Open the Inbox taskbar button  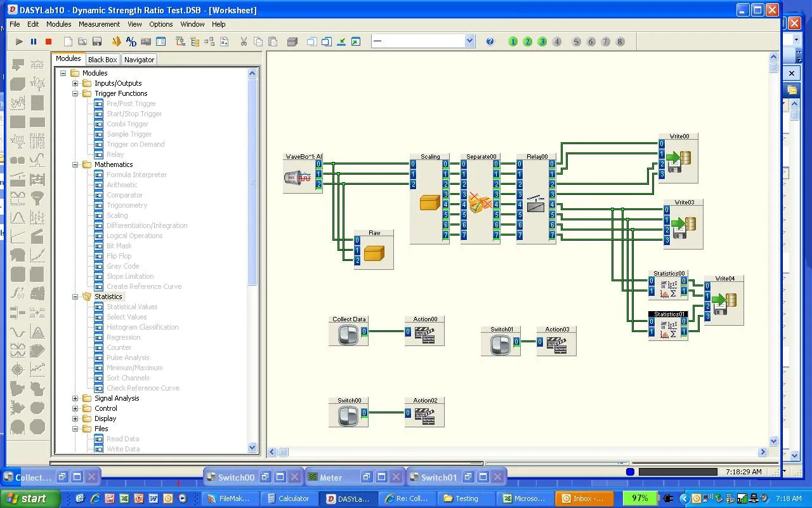point(584,498)
